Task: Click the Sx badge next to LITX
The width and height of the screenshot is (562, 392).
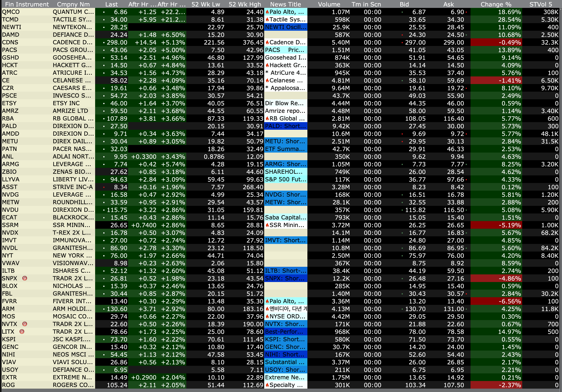Action: [22, 332]
